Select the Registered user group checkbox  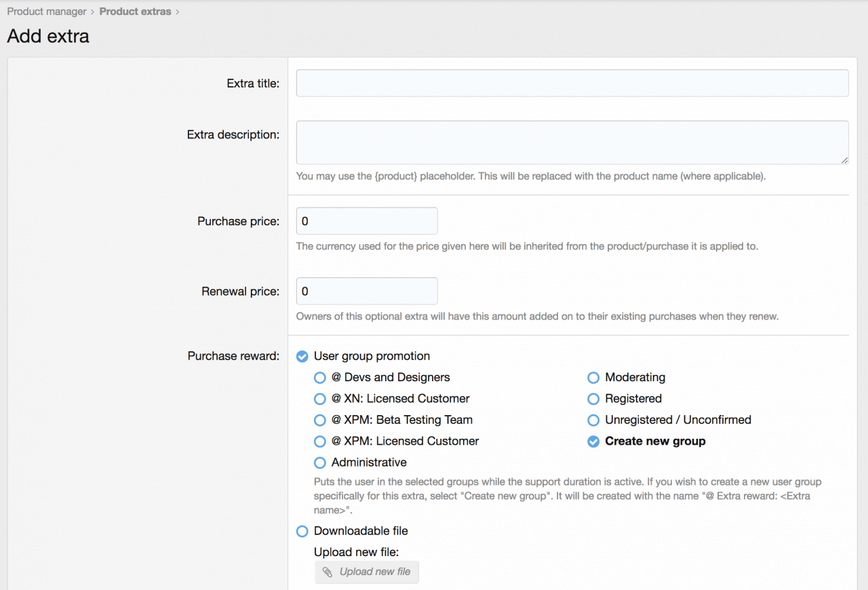(593, 399)
